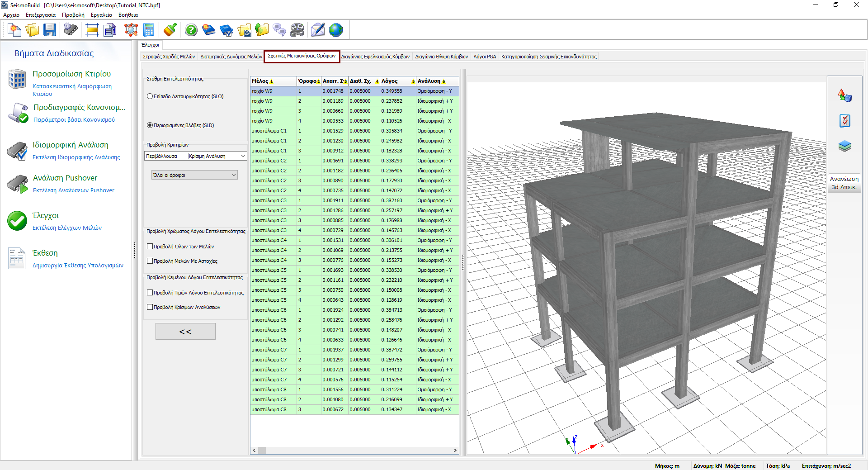This screenshot has height=470, width=868.
Task: Click the layers stack icon beside 3D view
Action: (x=844, y=146)
